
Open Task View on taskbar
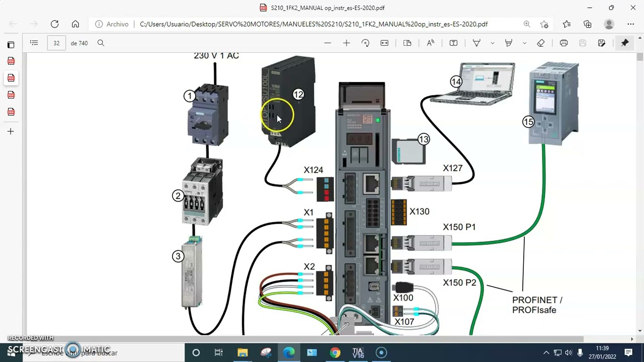[x=218, y=352]
